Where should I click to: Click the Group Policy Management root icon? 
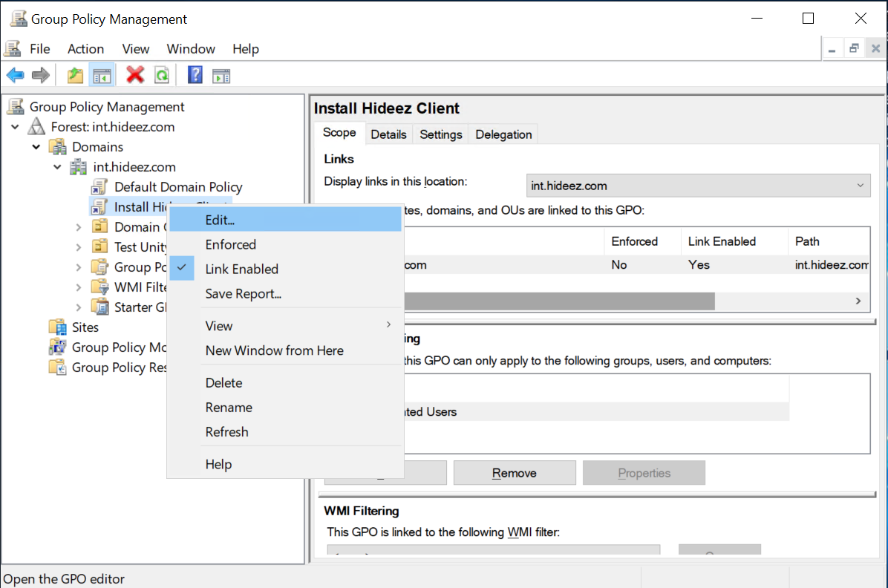(x=16, y=106)
